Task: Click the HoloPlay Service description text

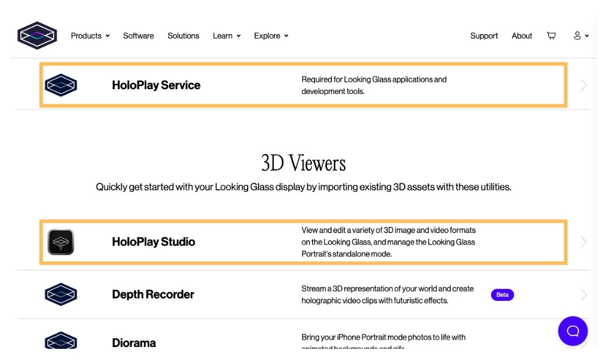Action: [374, 85]
